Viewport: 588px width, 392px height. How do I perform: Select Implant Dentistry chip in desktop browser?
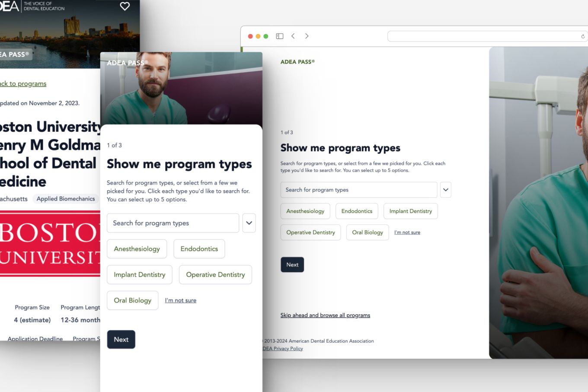point(411,211)
